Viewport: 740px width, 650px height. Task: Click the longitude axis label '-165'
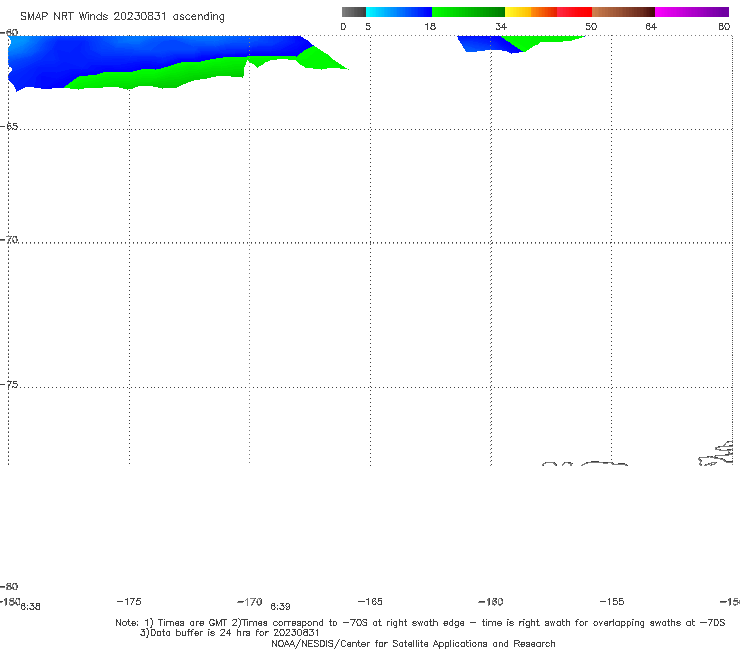point(370,602)
